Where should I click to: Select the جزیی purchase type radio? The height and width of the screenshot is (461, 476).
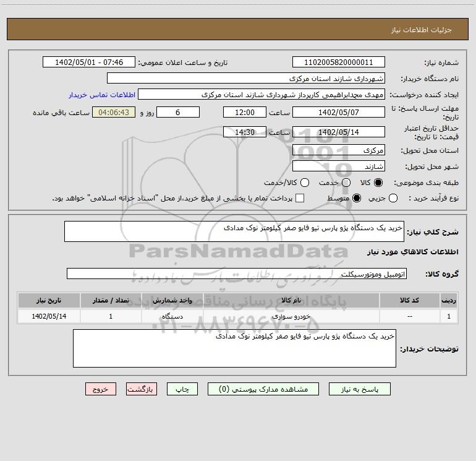pos(393,198)
